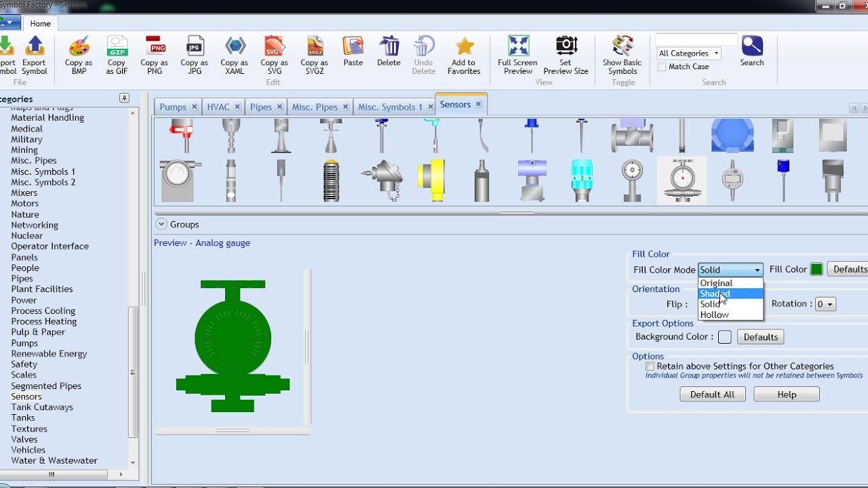Click the category list scroll down arrow
Screen dimensions: 868x488
tap(133, 462)
